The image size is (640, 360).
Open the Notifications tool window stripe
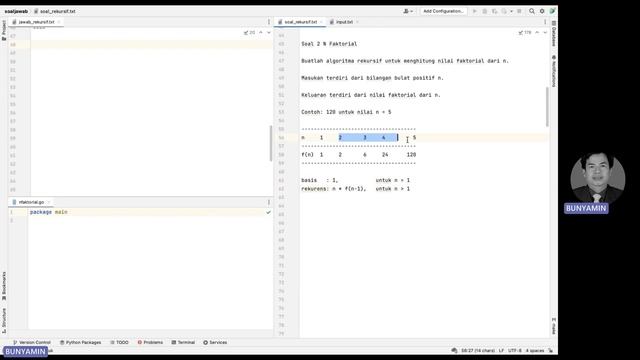click(554, 71)
